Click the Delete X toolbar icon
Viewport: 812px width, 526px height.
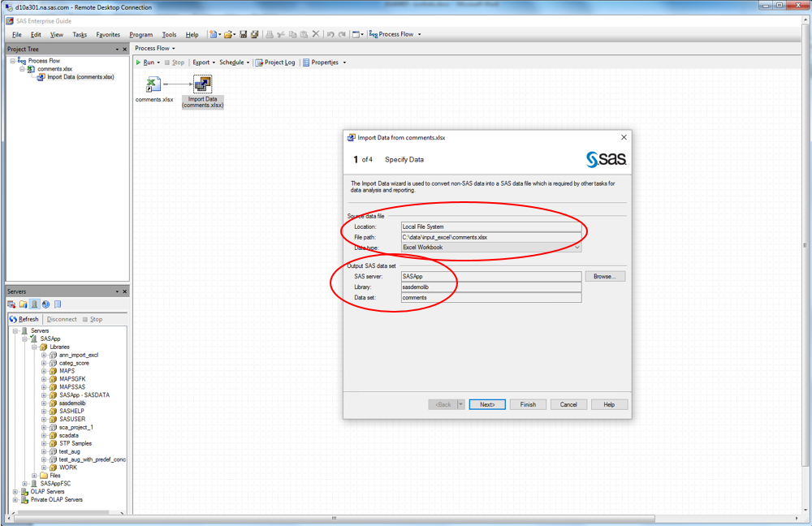[x=315, y=34]
